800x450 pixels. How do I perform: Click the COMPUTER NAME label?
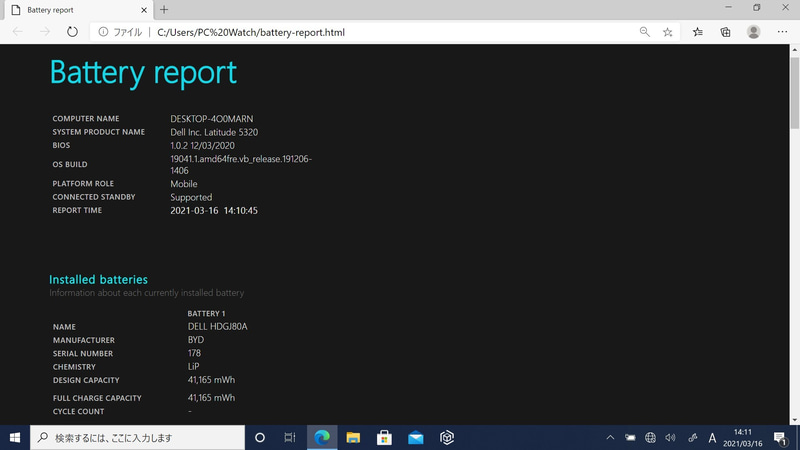86,118
